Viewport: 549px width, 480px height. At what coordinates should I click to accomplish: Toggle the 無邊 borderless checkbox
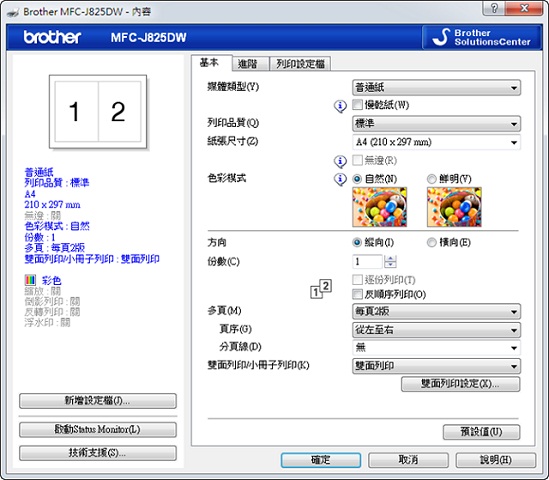[x=357, y=160]
